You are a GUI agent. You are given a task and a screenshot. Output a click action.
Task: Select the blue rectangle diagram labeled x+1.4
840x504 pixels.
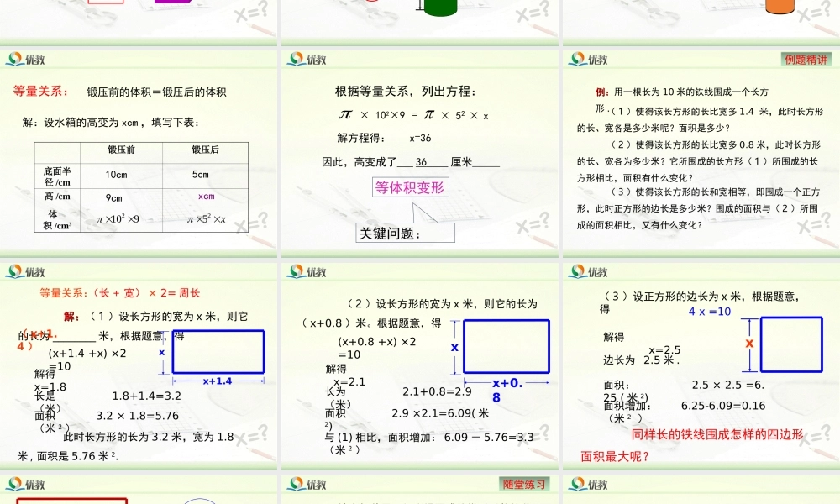(x=217, y=353)
